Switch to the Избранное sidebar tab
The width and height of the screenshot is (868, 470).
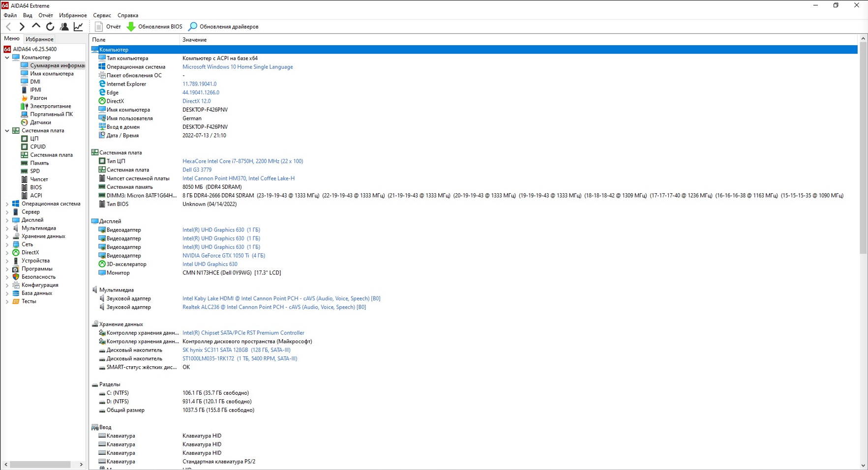[39, 39]
